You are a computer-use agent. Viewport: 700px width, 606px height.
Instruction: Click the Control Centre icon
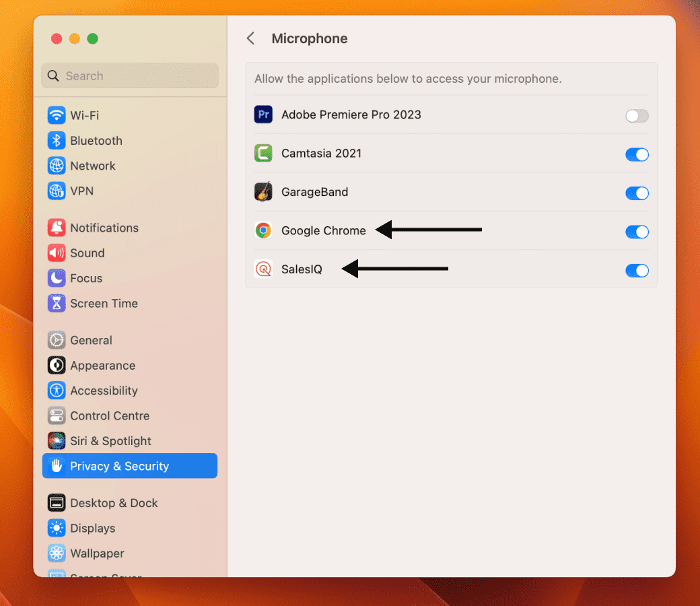pyautogui.click(x=57, y=415)
